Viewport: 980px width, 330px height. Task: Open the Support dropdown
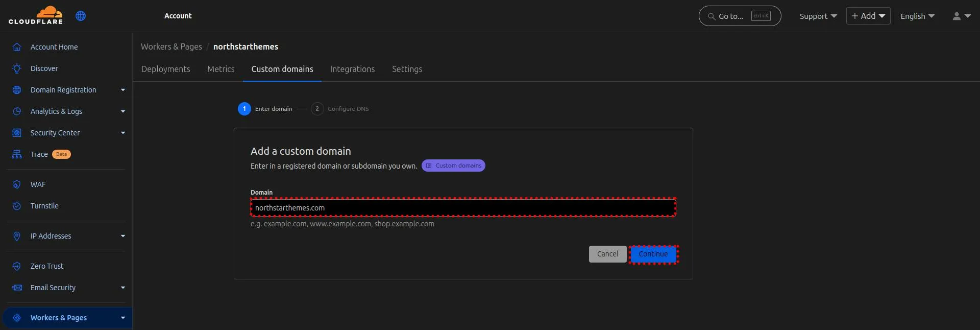[x=818, y=16]
